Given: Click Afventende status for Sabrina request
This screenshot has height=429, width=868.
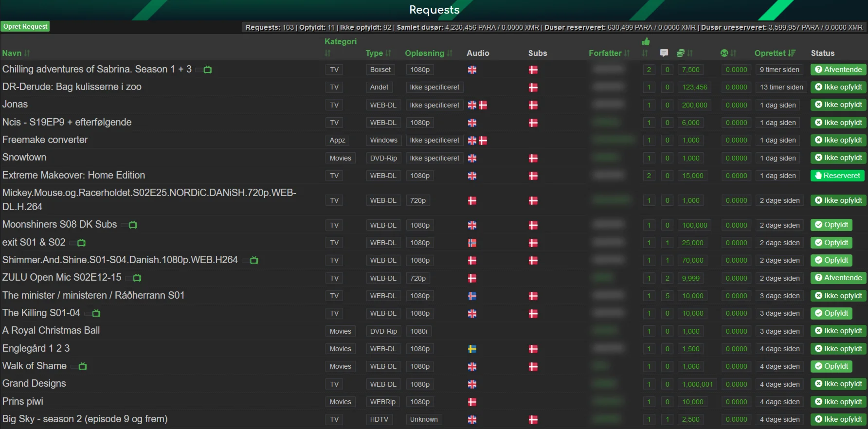Looking at the screenshot, I should 838,70.
